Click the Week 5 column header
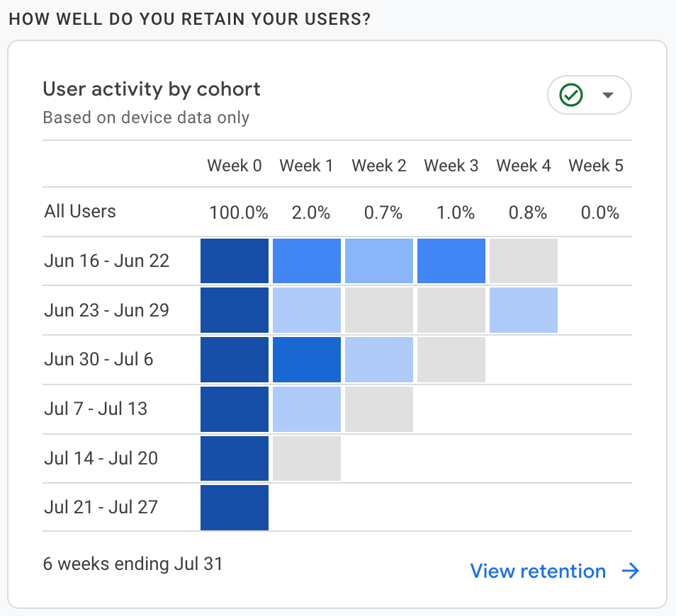The height and width of the screenshot is (616, 676). (596, 166)
